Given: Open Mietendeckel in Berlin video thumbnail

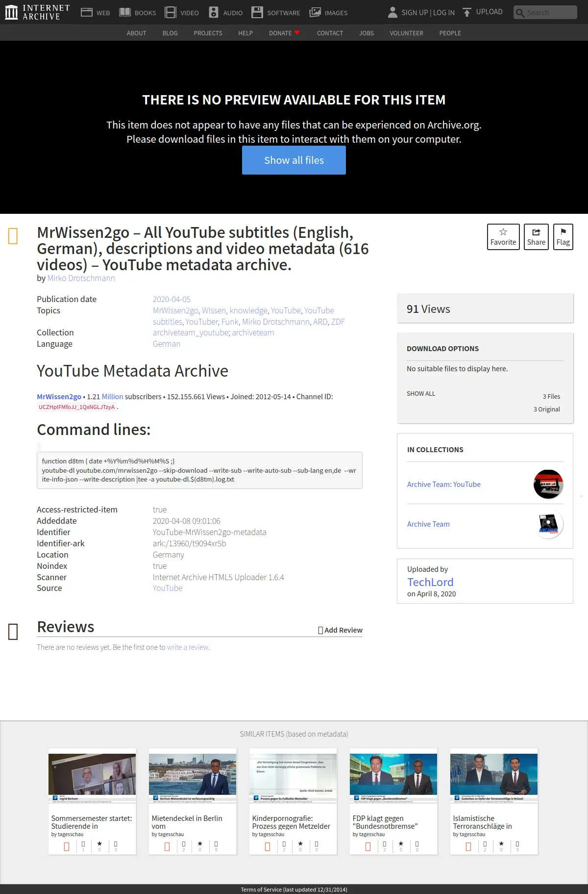Looking at the screenshot, I should tap(193, 778).
